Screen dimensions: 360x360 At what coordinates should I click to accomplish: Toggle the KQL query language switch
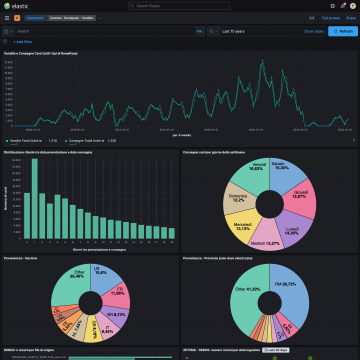coord(200,31)
